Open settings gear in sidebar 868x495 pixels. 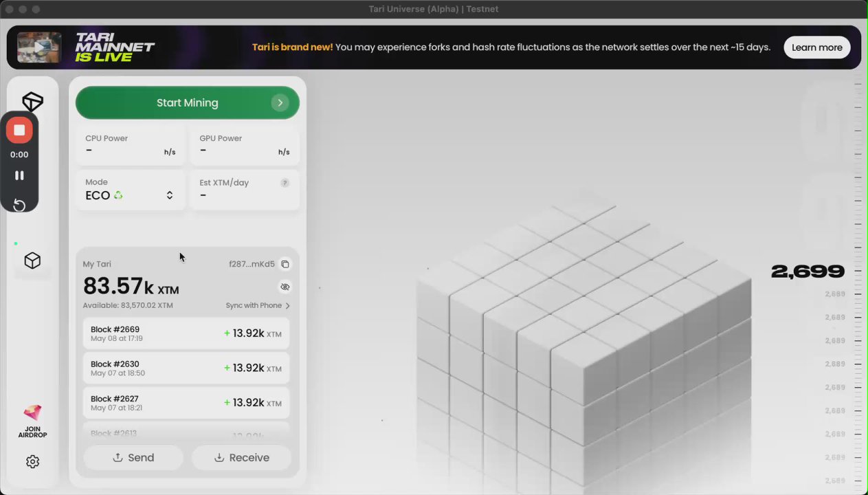32,462
